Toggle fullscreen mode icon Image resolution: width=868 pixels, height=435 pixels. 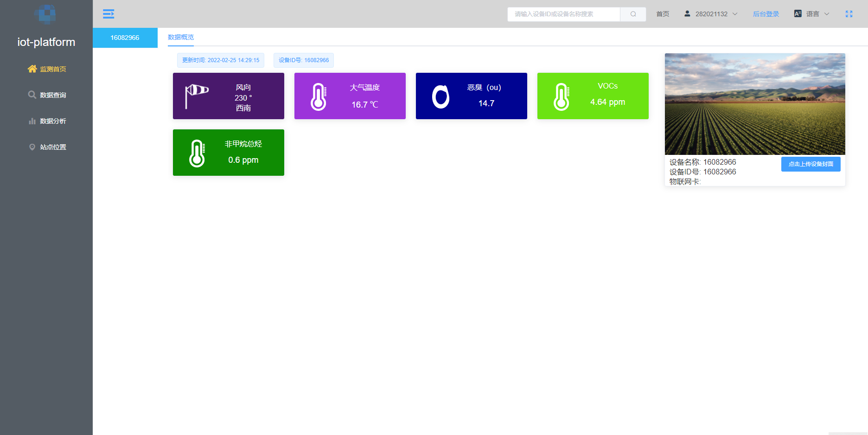[x=849, y=14]
